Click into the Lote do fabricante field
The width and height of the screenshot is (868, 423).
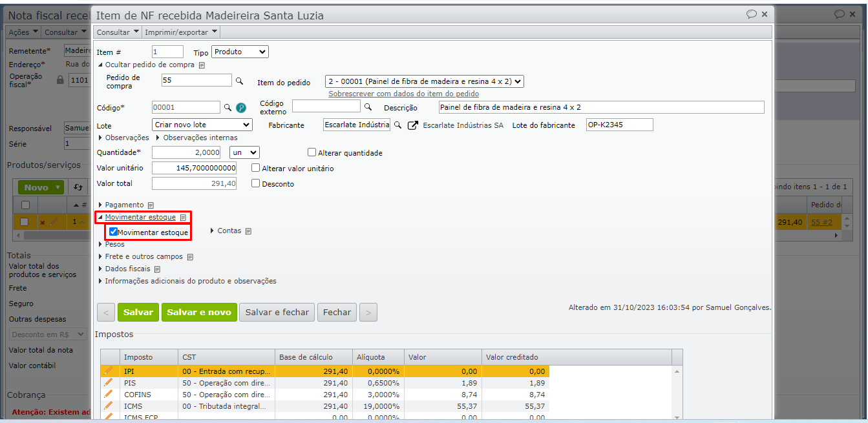(619, 125)
